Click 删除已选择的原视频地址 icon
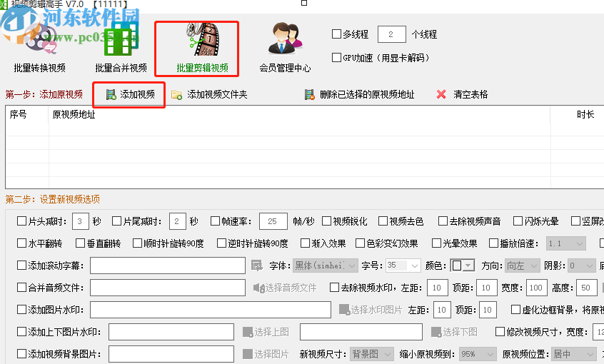The image size is (604, 364). pyautogui.click(x=310, y=95)
